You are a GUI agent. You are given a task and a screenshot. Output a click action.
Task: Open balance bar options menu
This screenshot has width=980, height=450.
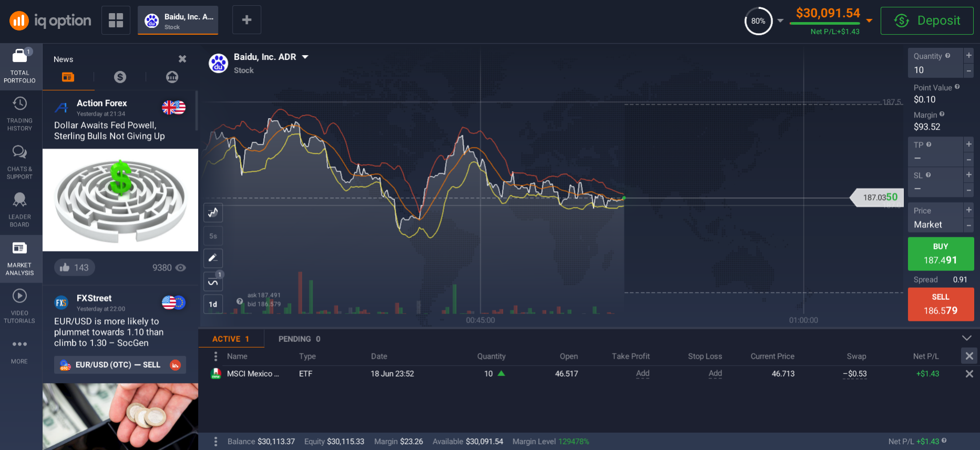[215, 442]
